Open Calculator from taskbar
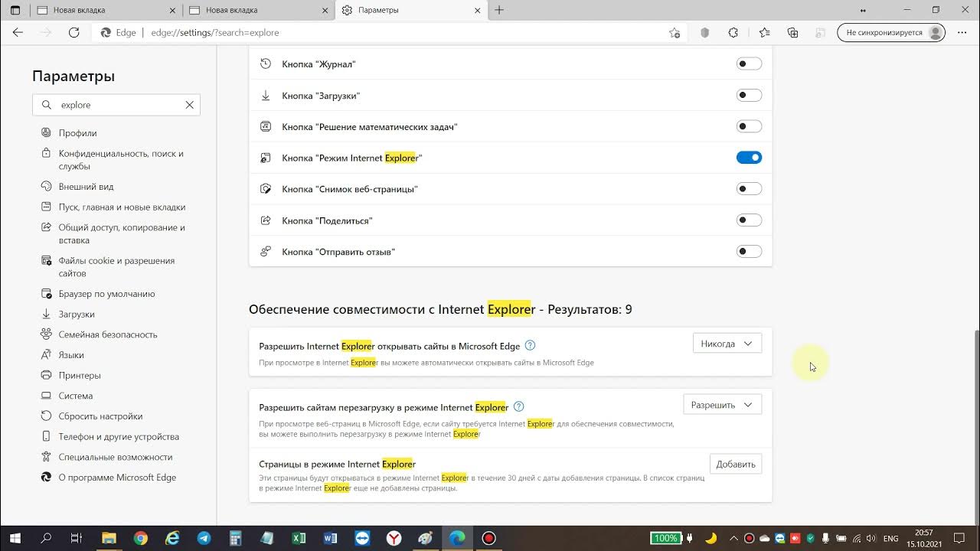 coord(236,538)
